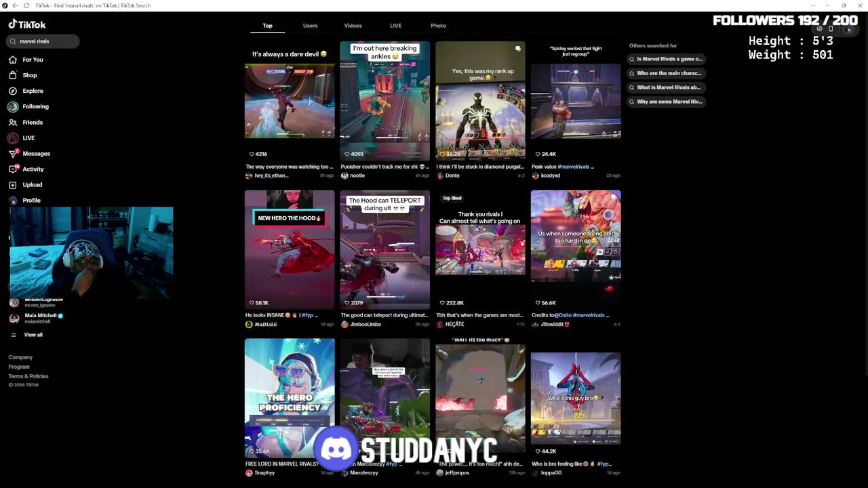Click the View all list icon
This screenshot has height=488, width=868.
point(13,335)
